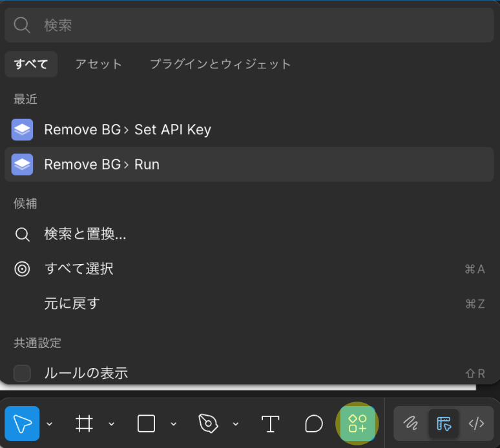Screen dimensions: 500x448
Task: Open Frame tool options chevron
Action: click(x=111, y=423)
